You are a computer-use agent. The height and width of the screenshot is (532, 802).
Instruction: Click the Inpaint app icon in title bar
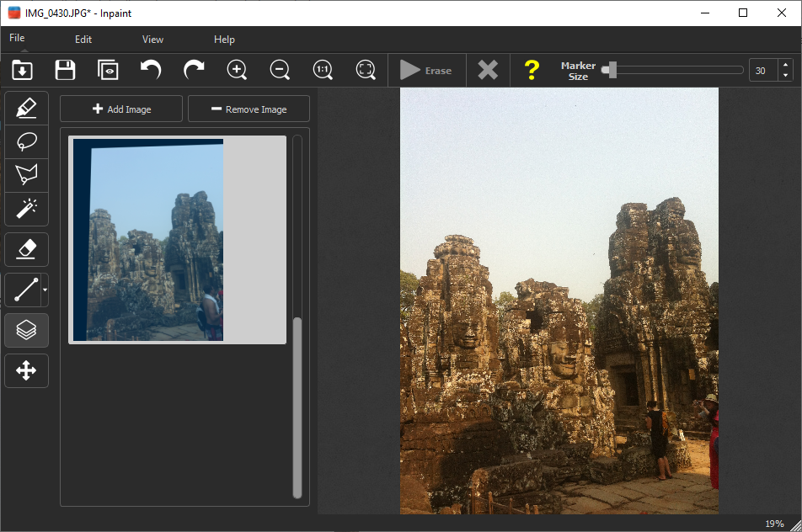coord(14,13)
